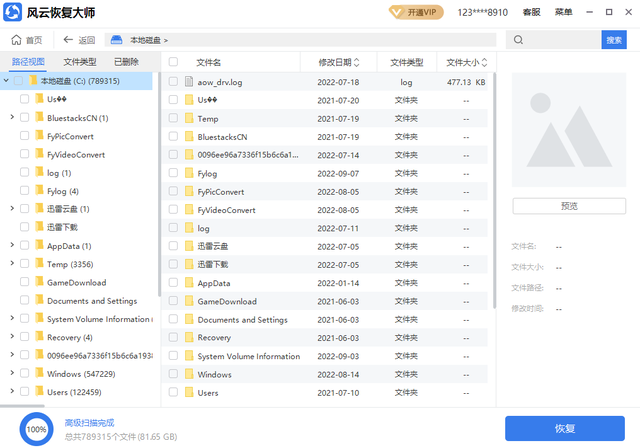
Task: Tick the checkbox for Windows row in list
Action: (x=173, y=374)
